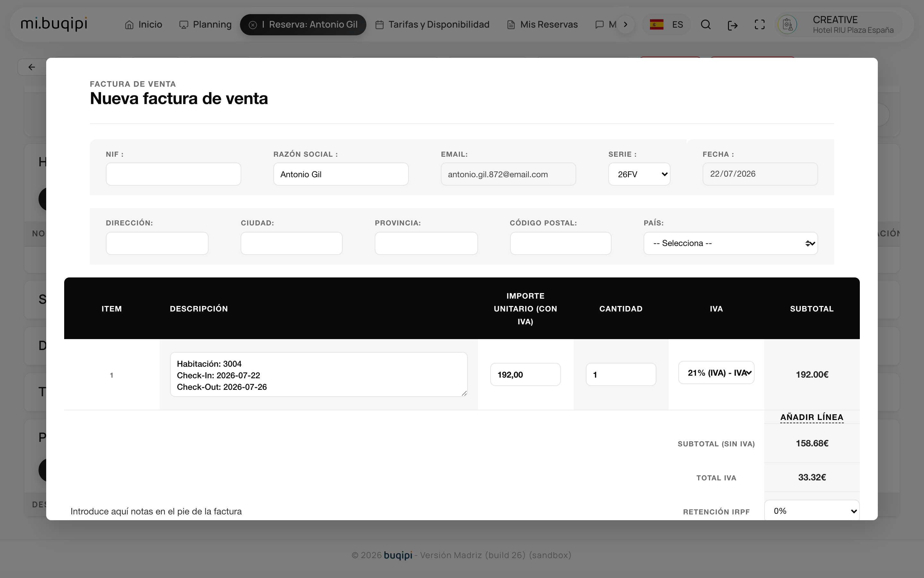
Task: Open the Planning tab
Action: point(205,24)
